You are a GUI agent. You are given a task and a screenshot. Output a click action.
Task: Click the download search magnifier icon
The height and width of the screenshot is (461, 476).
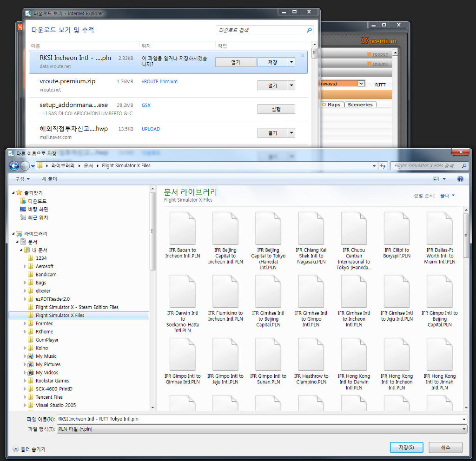click(x=310, y=30)
